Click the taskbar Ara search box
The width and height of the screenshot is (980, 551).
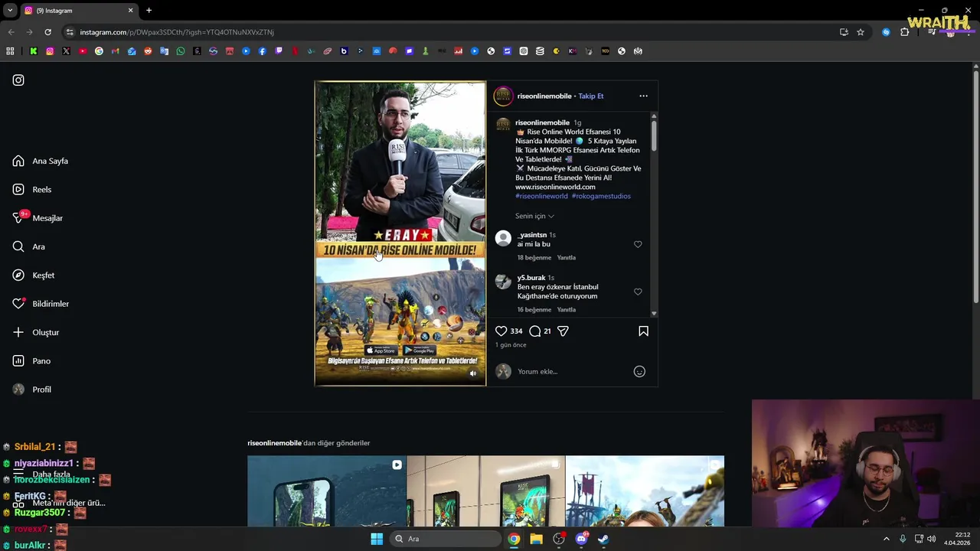(x=446, y=539)
